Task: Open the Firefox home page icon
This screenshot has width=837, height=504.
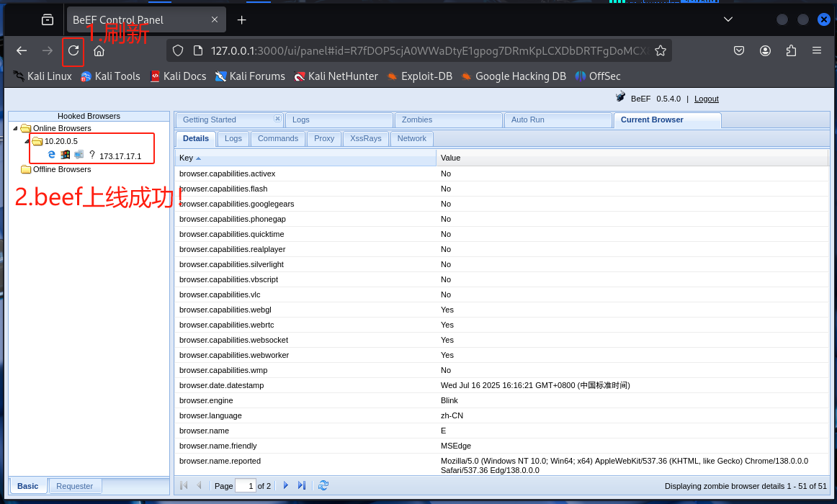Action: [x=99, y=50]
